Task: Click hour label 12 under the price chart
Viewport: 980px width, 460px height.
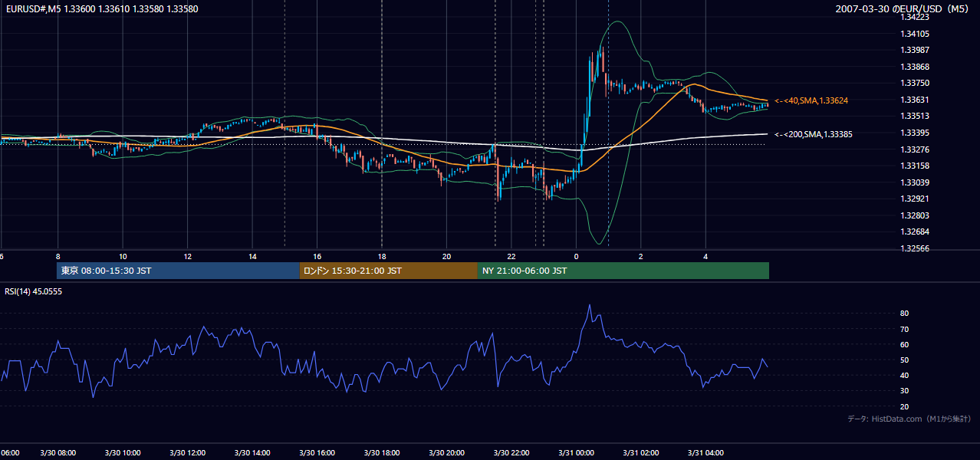Action: pos(187,257)
